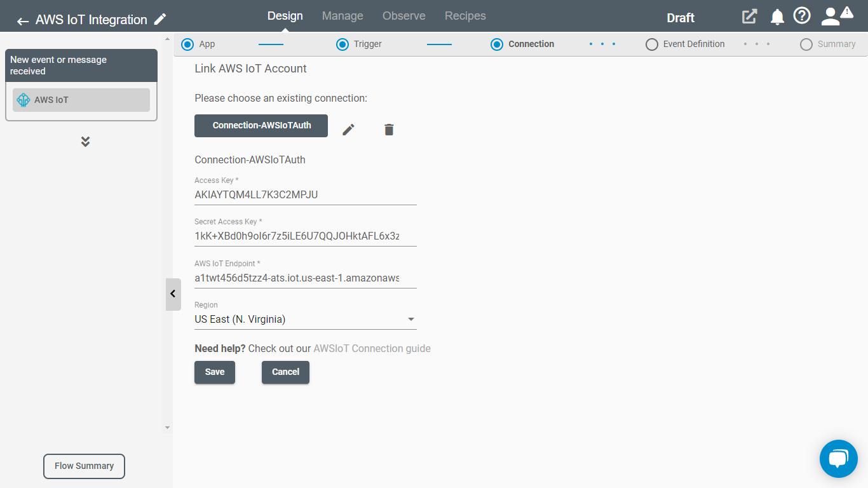Open the Region dropdown
Image resolution: width=868 pixels, height=488 pixels.
coord(306,319)
